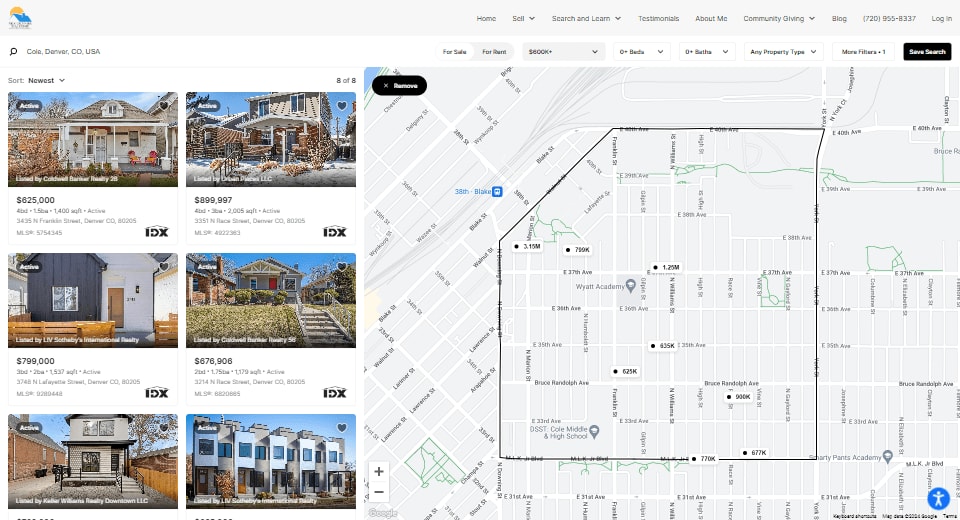Click IDX logo on the $799,000 listing

tap(157, 393)
